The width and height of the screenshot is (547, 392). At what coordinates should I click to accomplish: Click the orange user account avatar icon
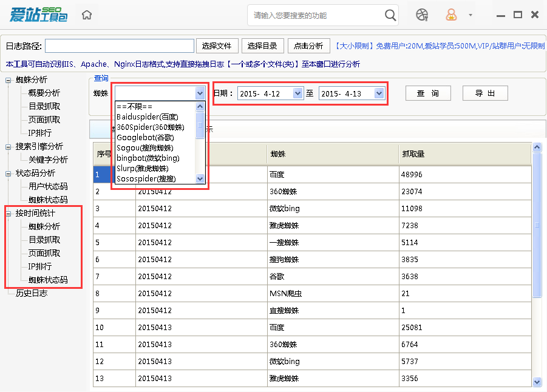click(x=450, y=15)
